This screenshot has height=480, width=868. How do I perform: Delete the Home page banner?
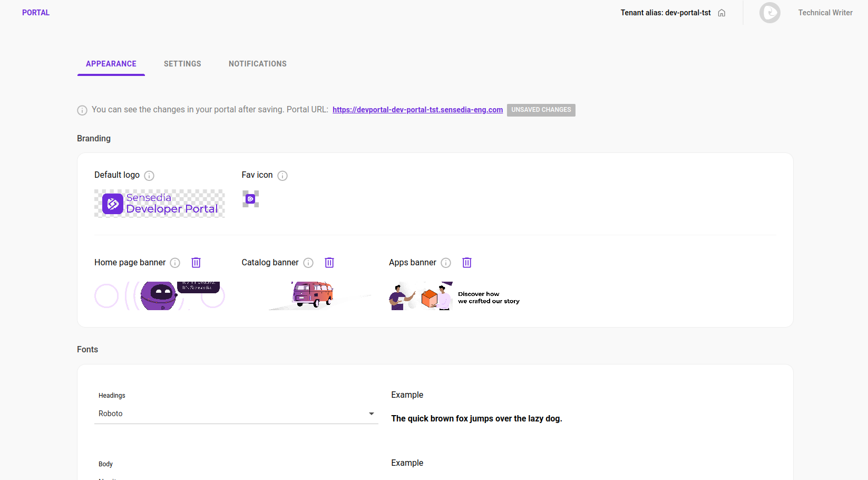(x=196, y=262)
